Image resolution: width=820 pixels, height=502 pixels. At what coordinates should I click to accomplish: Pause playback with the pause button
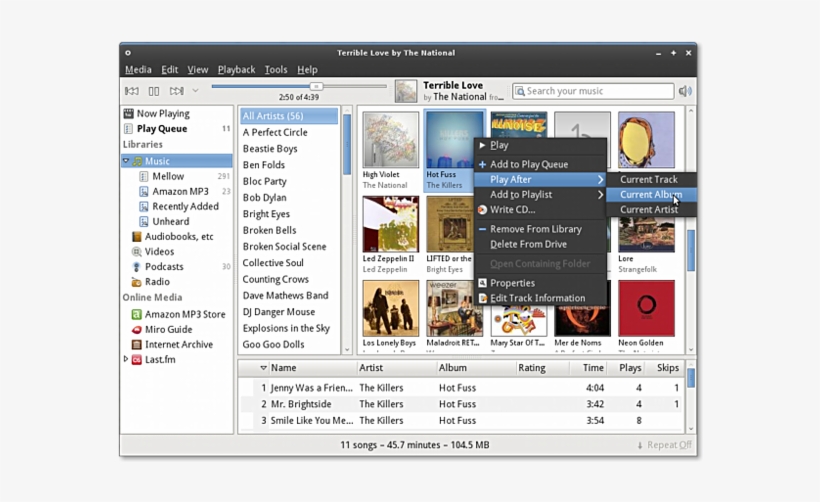point(154,91)
